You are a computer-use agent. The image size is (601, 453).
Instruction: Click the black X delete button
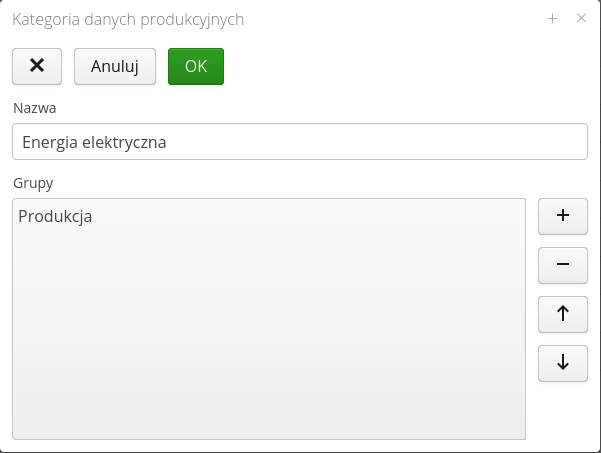37,66
